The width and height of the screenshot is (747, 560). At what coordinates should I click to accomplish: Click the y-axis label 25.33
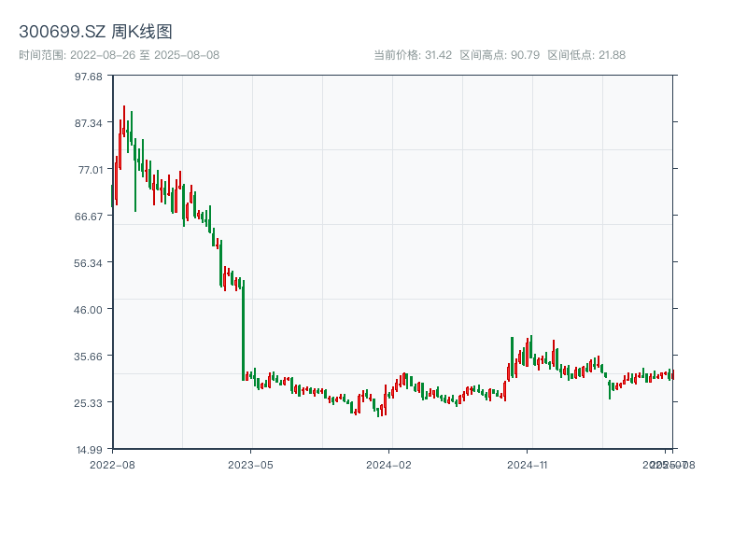[89, 403]
